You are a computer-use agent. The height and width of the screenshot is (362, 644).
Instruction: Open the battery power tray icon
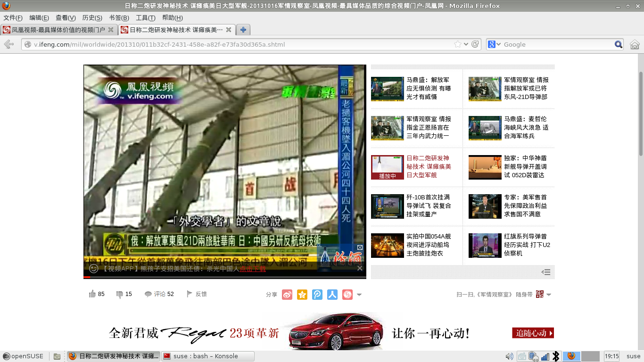(534, 356)
